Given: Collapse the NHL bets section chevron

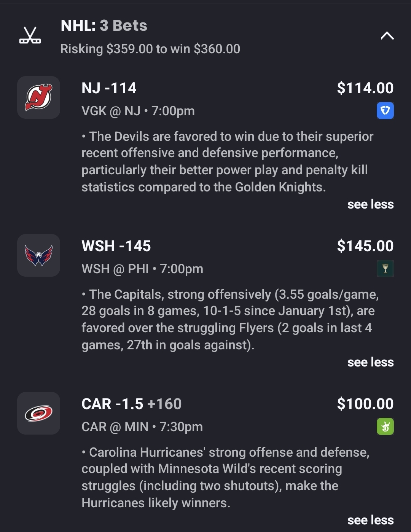Looking at the screenshot, I should tap(387, 36).
